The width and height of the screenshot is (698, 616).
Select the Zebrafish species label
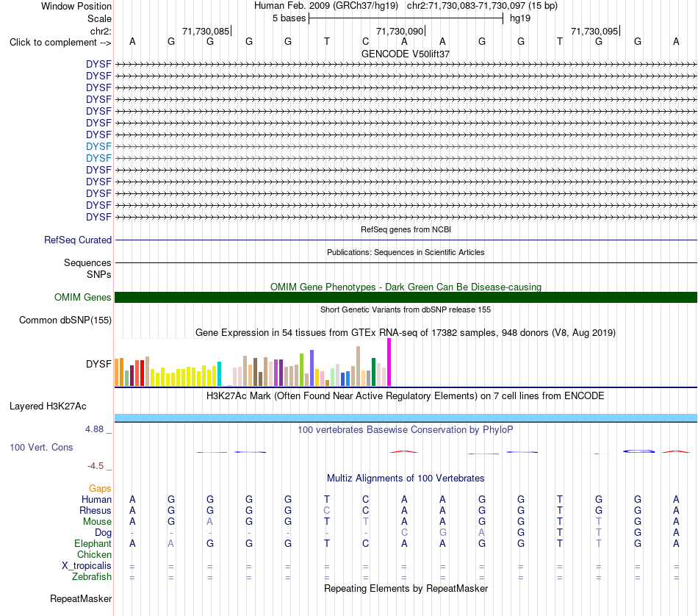tap(92, 577)
